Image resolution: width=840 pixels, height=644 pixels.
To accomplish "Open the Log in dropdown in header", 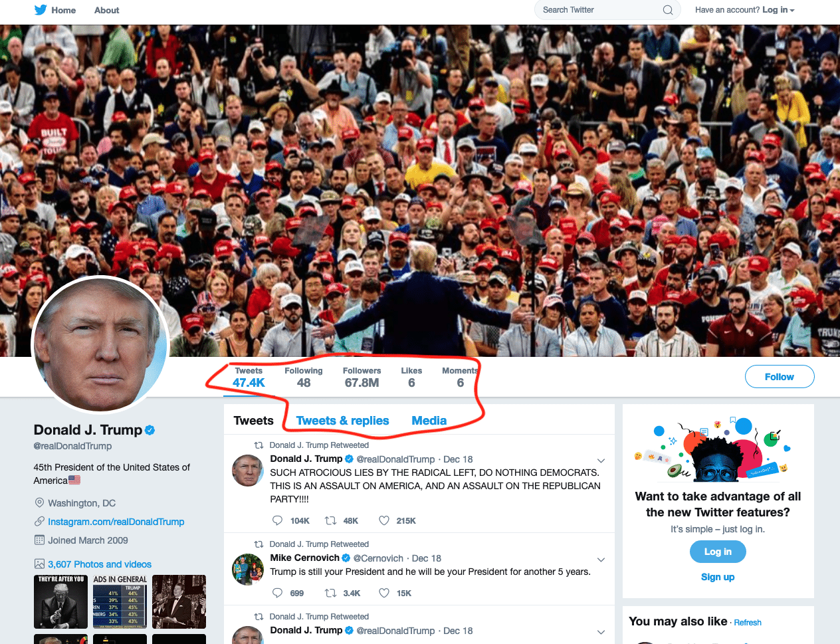I will [x=778, y=10].
